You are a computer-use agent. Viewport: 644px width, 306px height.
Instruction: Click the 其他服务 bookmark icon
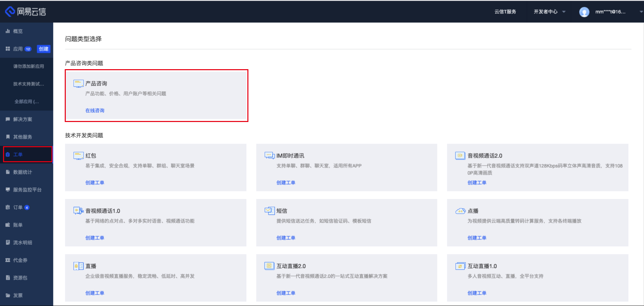(x=7, y=137)
